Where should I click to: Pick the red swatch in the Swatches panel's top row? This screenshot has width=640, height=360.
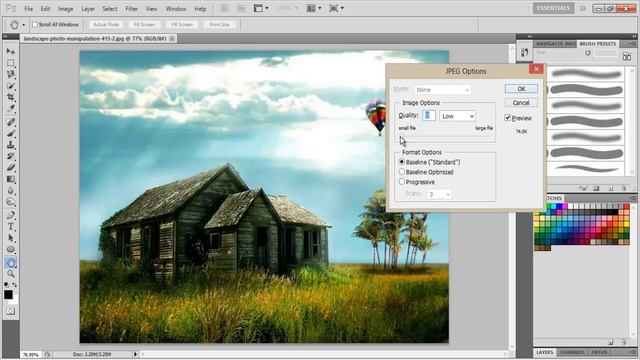click(x=627, y=207)
